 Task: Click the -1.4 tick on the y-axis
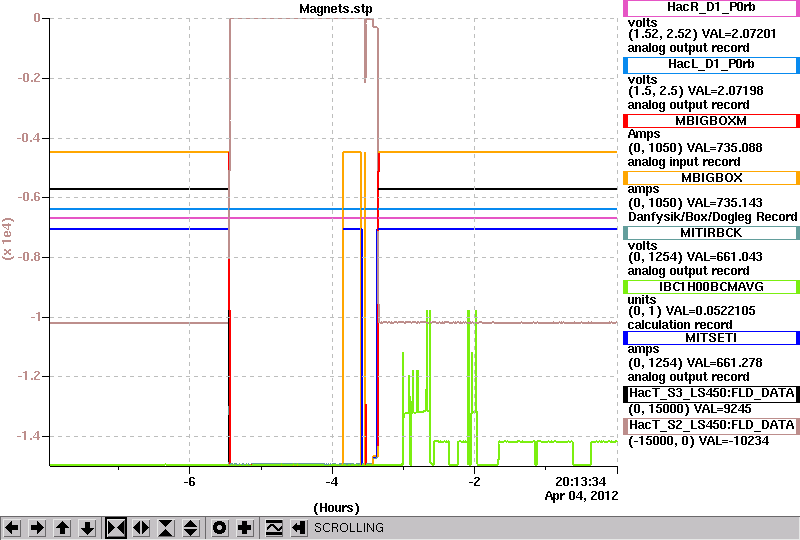coord(29,436)
